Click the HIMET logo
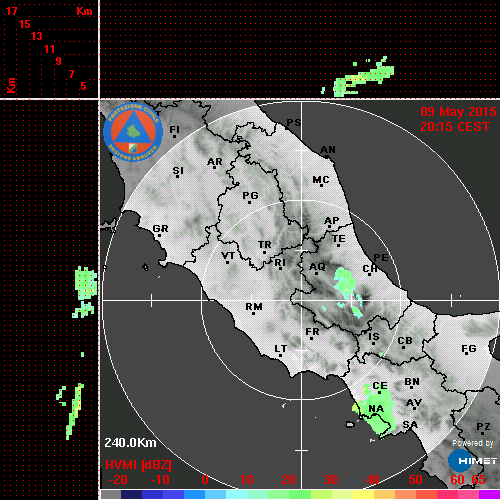The height and width of the screenshot is (500, 500). click(x=473, y=461)
